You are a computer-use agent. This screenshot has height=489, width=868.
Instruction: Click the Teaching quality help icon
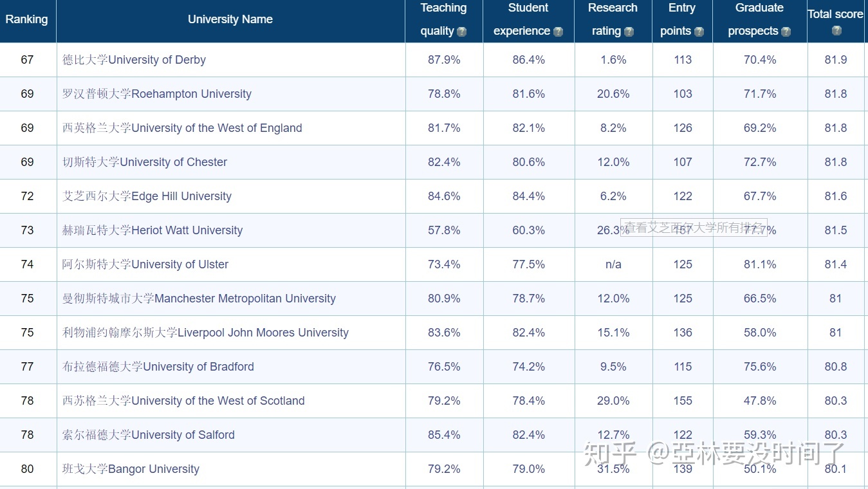(461, 32)
